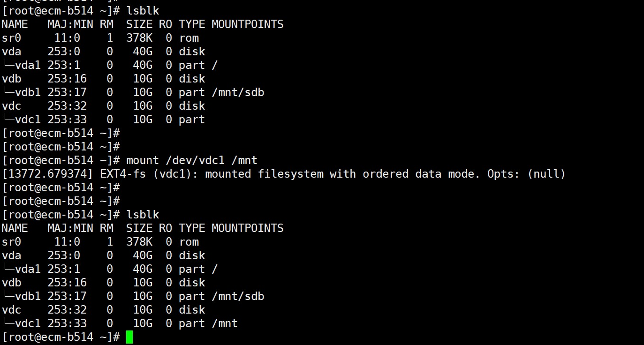The width and height of the screenshot is (644, 345).
Task: Click the MOUNTPOINTS header in second table
Action: [x=248, y=228]
